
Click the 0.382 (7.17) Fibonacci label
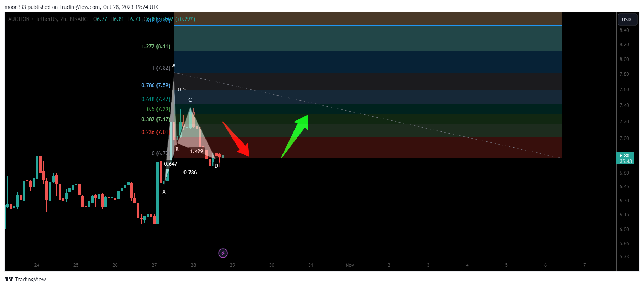tap(156, 119)
